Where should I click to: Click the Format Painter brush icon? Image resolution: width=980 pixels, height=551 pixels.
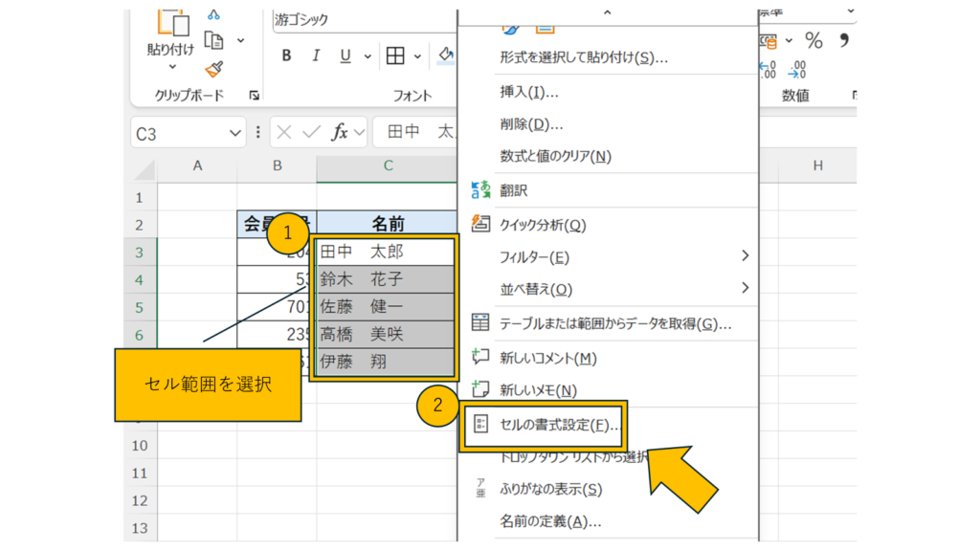coord(213,69)
